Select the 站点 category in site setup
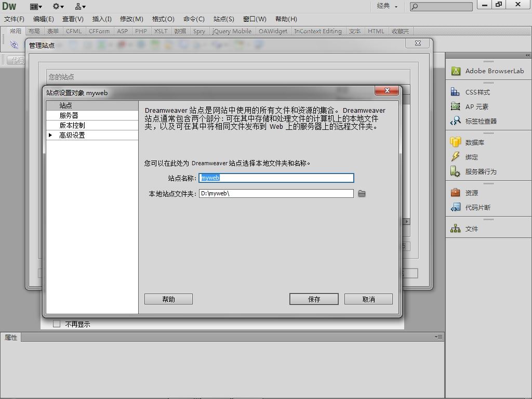This screenshot has width=532, height=399. [x=92, y=105]
